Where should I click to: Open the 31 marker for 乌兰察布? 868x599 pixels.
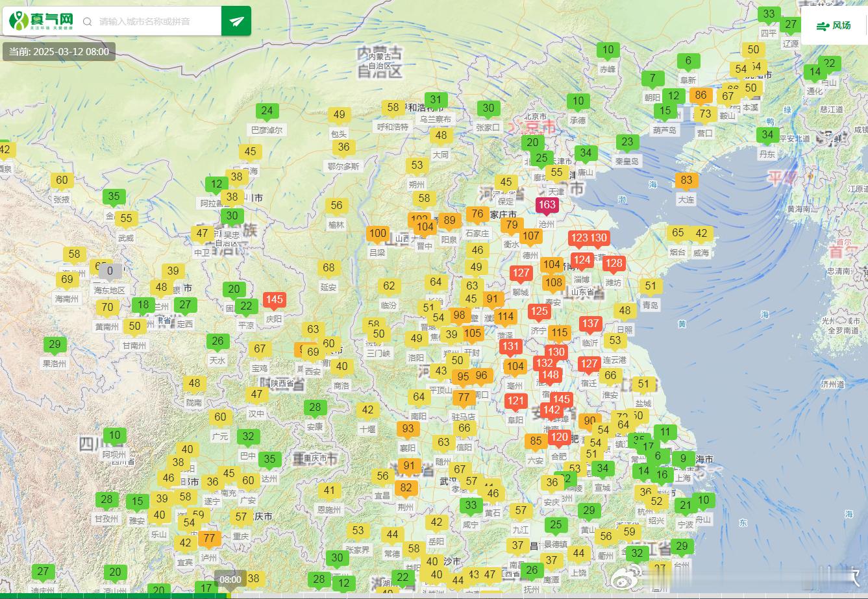pyautogui.click(x=436, y=101)
